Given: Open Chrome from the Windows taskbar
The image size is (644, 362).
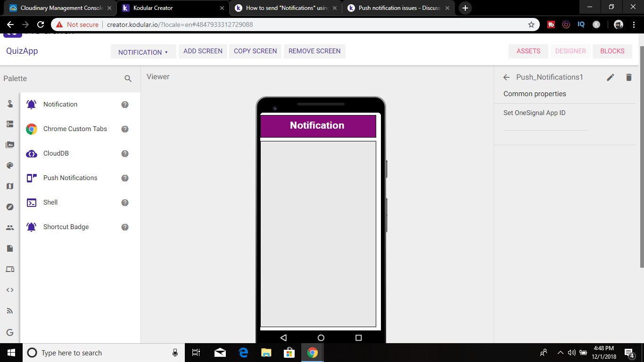Looking at the screenshot, I should [x=312, y=353].
